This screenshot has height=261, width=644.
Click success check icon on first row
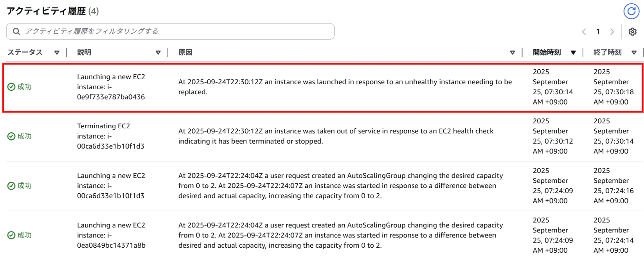click(11, 87)
